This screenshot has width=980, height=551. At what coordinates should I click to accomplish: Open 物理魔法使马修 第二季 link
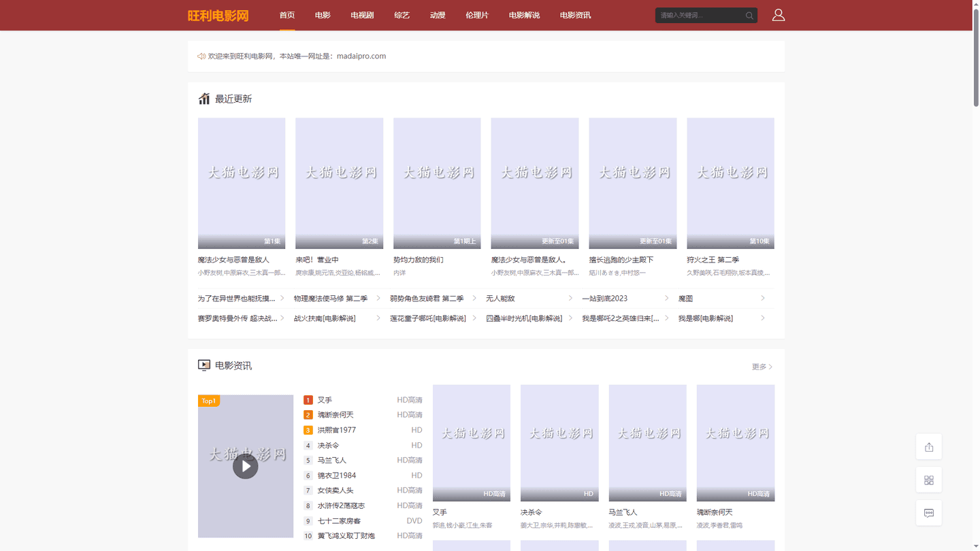tap(331, 299)
